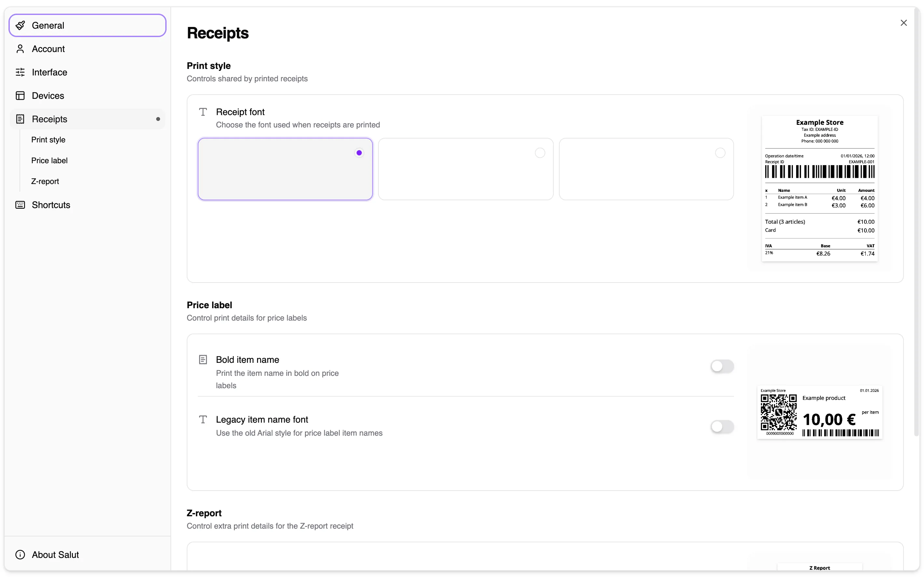Image resolution: width=924 pixels, height=580 pixels.
Task: Click the Shortcuts keyboard icon
Action: pos(20,205)
